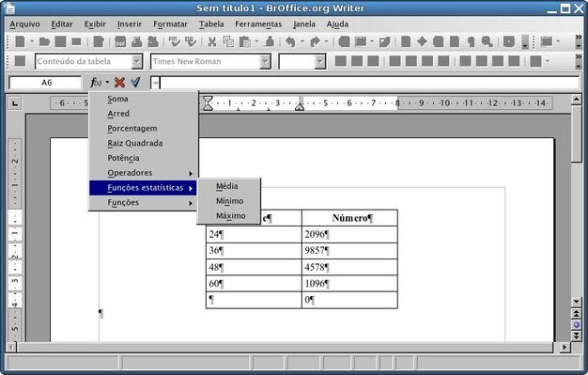The width and height of the screenshot is (588, 375).
Task: Click the vertical scrollbar thumb
Action: coord(577,133)
